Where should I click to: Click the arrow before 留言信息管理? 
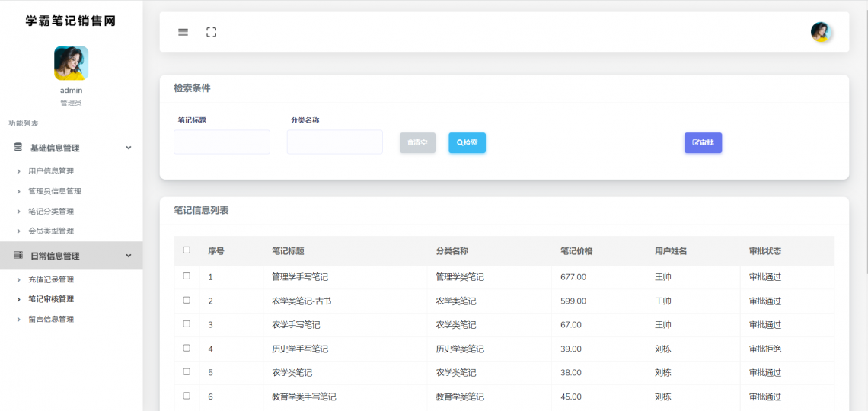click(x=18, y=319)
